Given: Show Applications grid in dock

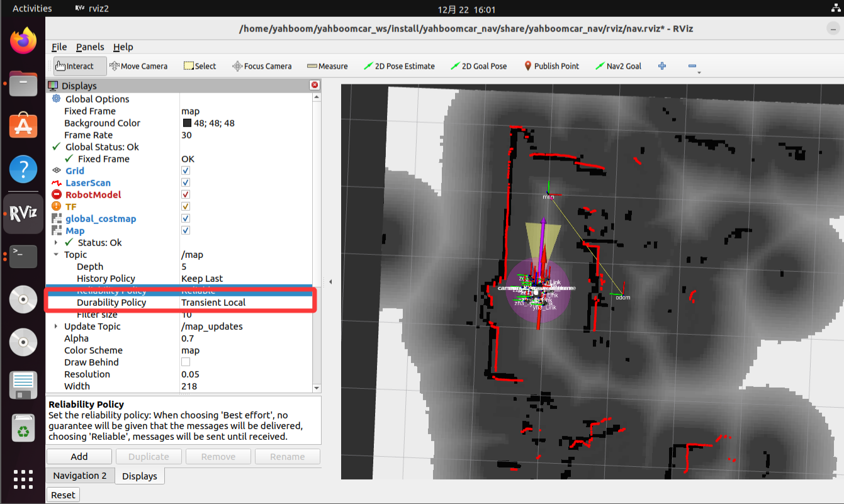Looking at the screenshot, I should point(23,479).
